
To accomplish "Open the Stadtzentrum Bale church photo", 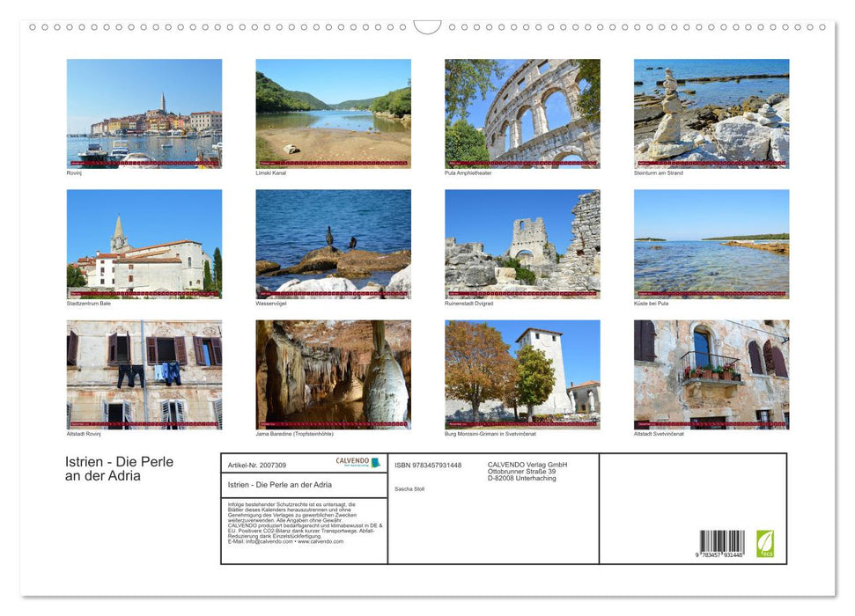I will click(x=144, y=244).
